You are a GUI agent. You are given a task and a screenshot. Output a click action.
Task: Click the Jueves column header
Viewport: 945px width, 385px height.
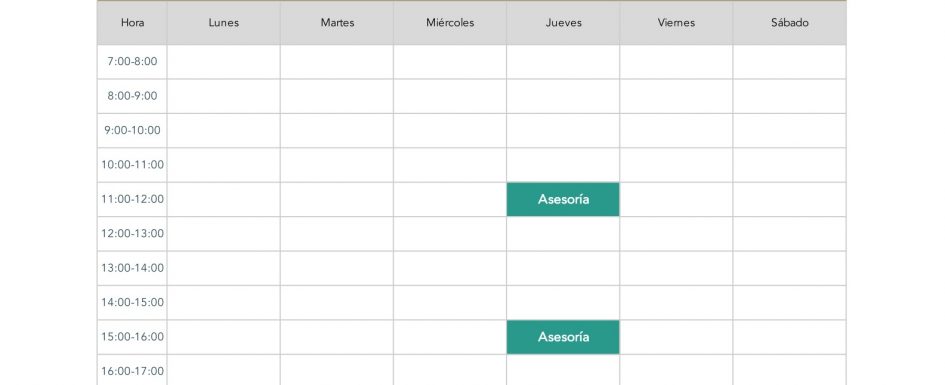coord(564,23)
